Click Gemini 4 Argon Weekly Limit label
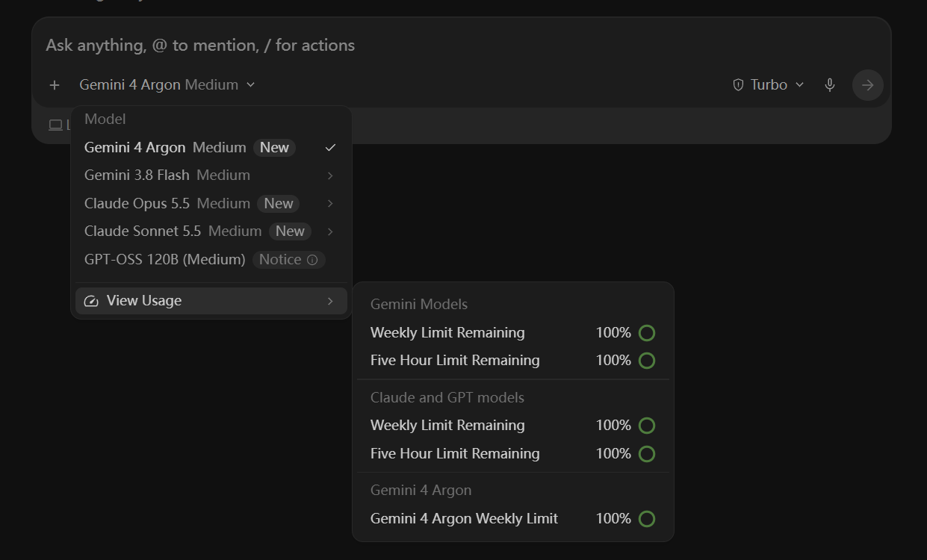This screenshot has width=927, height=560. click(464, 519)
